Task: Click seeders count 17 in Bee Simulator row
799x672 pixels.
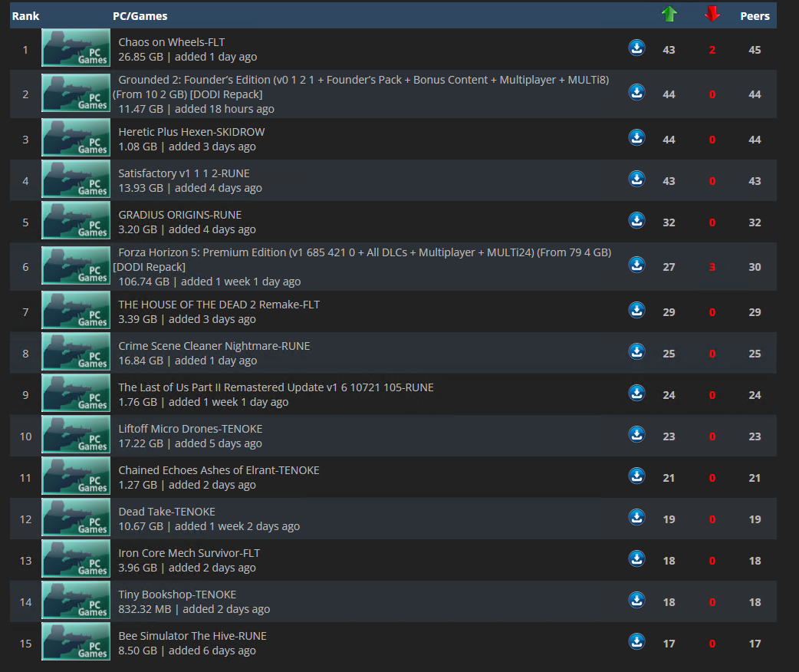Action: 669,644
